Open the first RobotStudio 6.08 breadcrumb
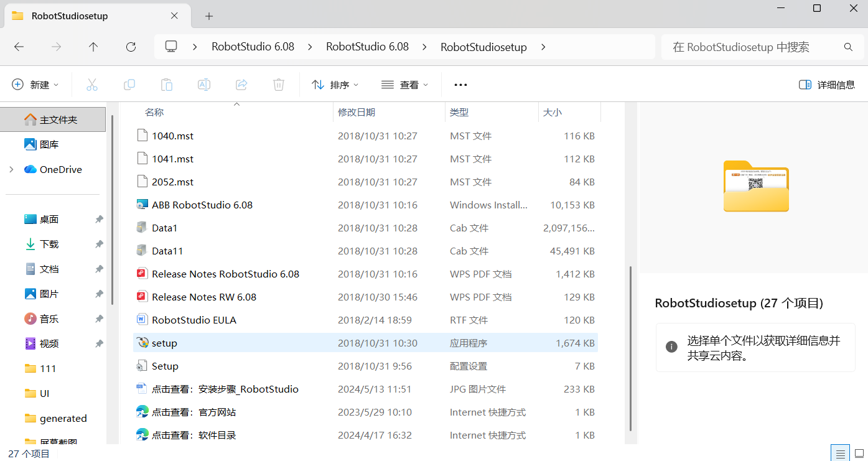The height and width of the screenshot is (461, 868). [x=253, y=47]
